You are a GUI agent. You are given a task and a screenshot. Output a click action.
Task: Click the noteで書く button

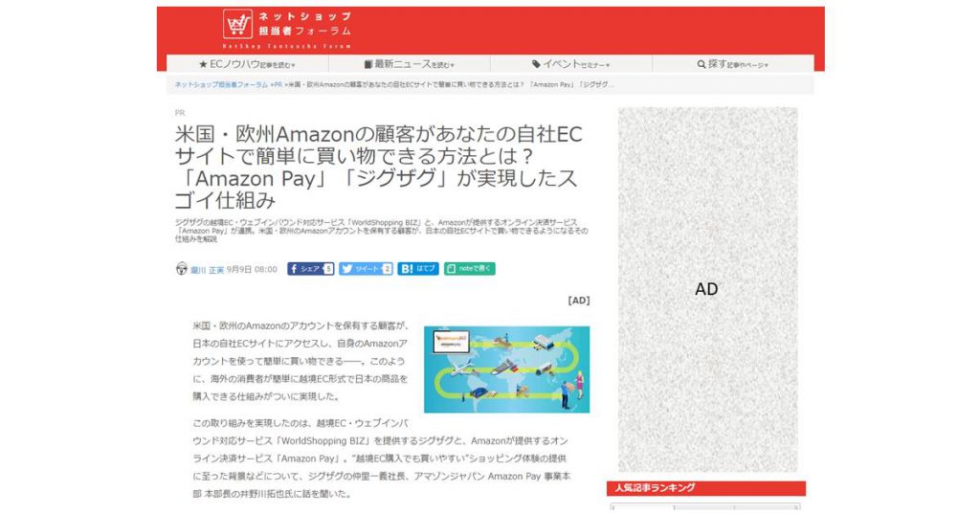469,269
